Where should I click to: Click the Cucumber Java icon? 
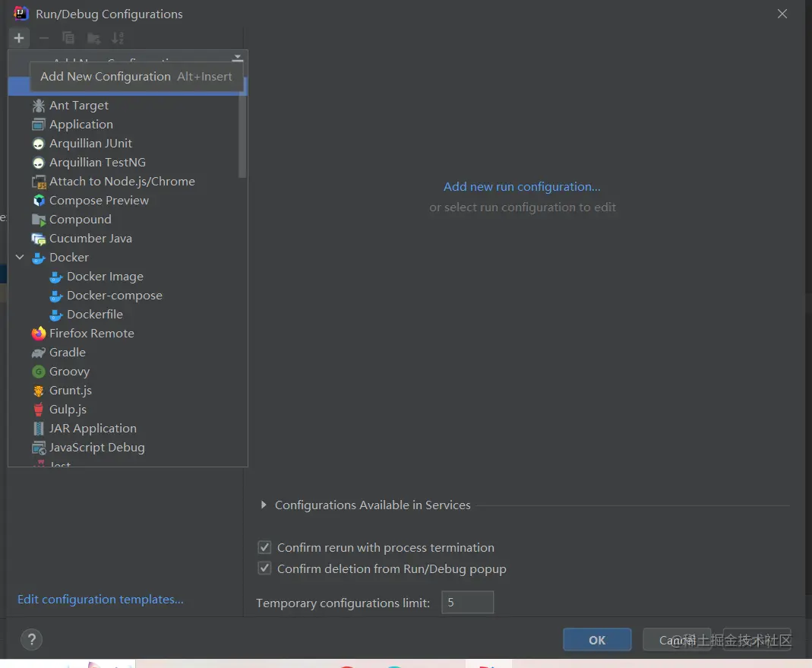tap(39, 239)
